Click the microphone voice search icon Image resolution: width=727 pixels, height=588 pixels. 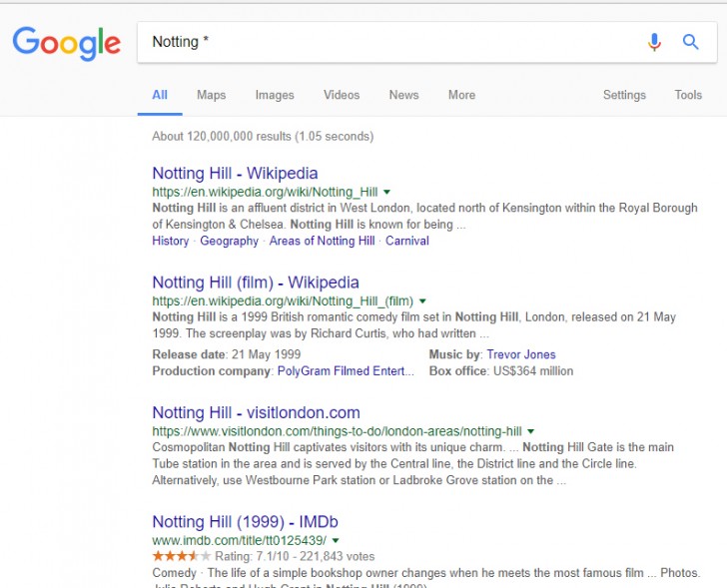[654, 42]
